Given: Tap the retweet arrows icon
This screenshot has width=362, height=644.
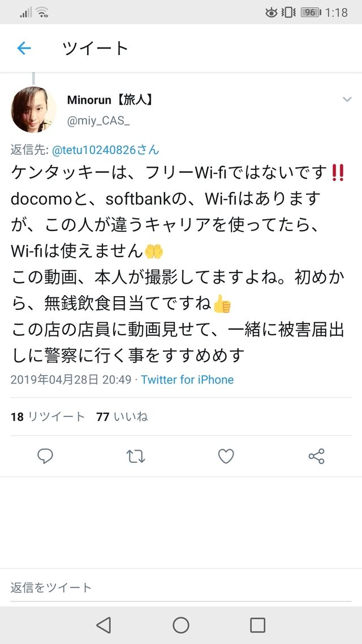Looking at the screenshot, I should coord(136,457).
